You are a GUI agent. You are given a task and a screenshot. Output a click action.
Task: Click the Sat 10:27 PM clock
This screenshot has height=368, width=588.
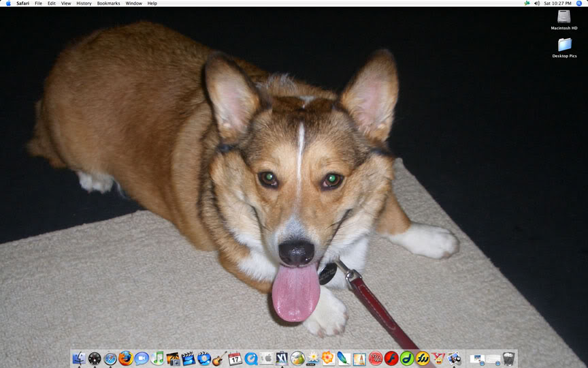[x=557, y=3]
